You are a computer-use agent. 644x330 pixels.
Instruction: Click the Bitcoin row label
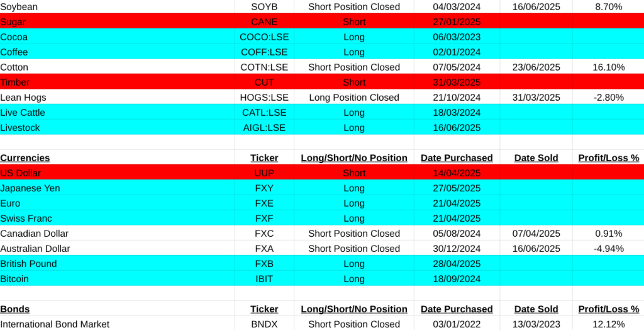(x=14, y=279)
